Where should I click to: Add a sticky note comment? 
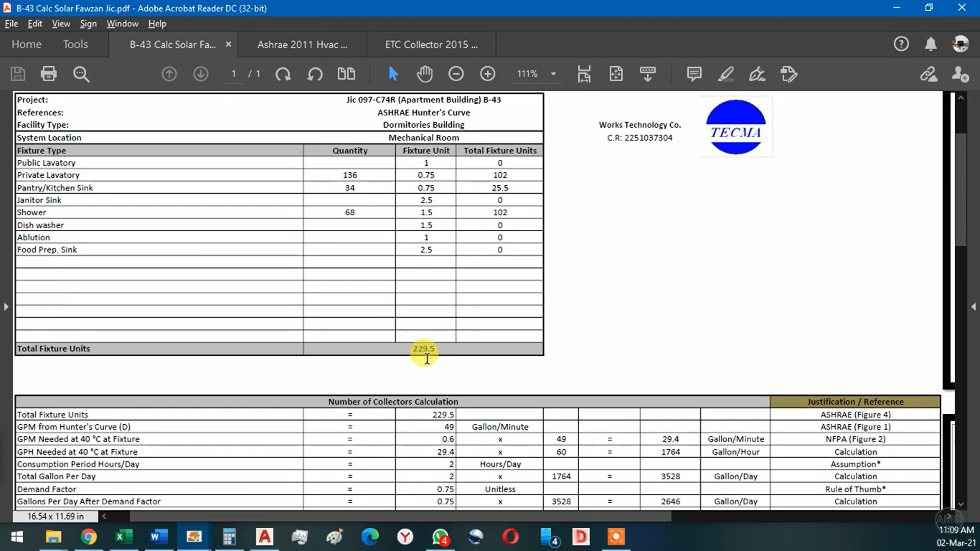click(693, 73)
